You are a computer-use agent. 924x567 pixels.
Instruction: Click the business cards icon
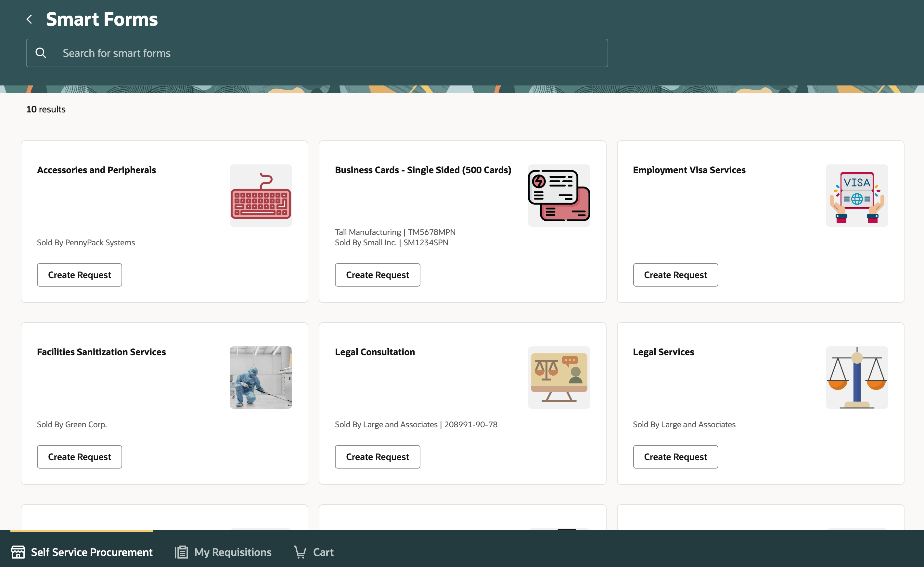559,195
